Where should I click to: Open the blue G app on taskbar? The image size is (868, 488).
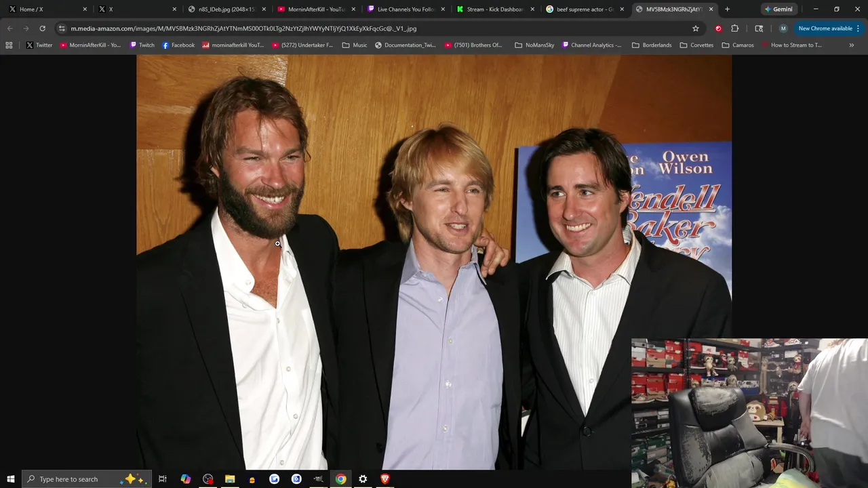(274, 479)
